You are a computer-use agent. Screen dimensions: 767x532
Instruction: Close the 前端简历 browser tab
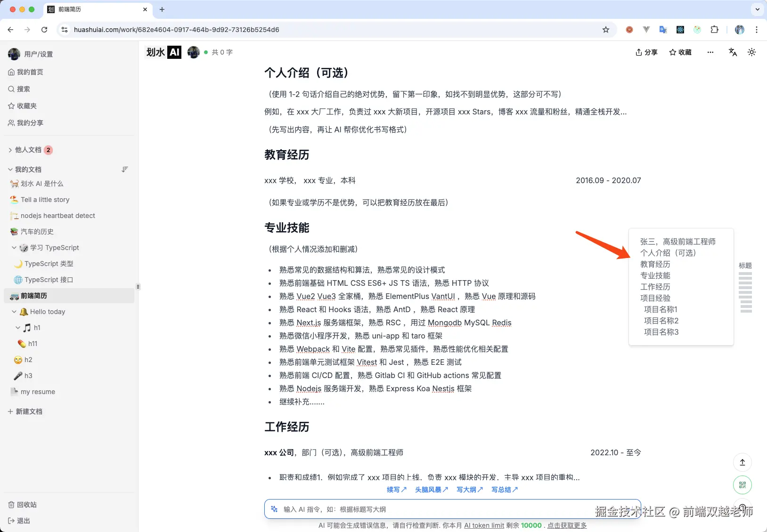[x=145, y=9]
